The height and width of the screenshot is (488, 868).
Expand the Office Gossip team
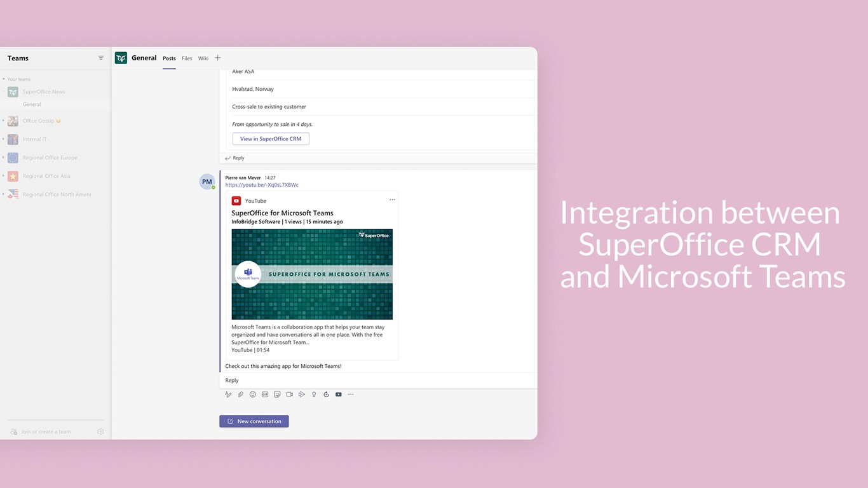[x=3, y=121]
